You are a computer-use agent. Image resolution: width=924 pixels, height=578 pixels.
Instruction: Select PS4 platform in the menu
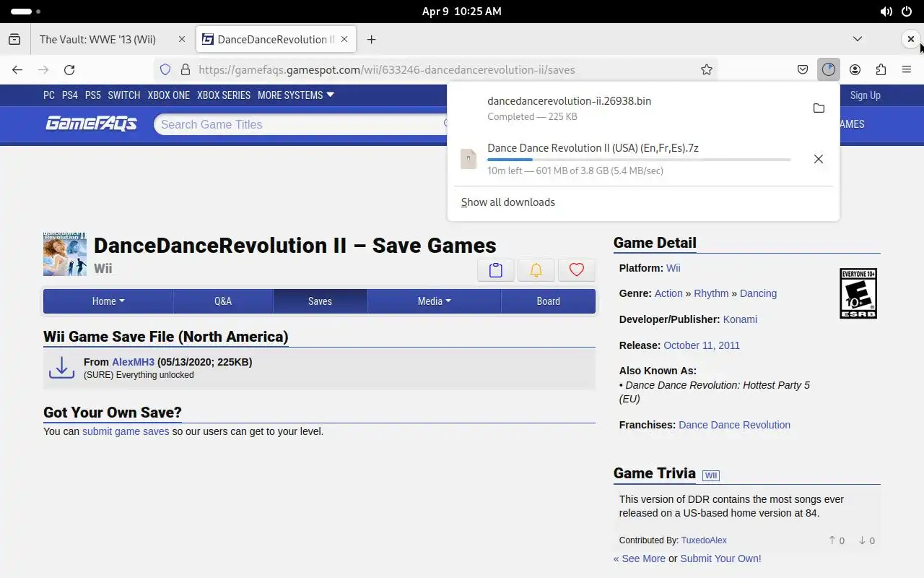click(x=70, y=95)
